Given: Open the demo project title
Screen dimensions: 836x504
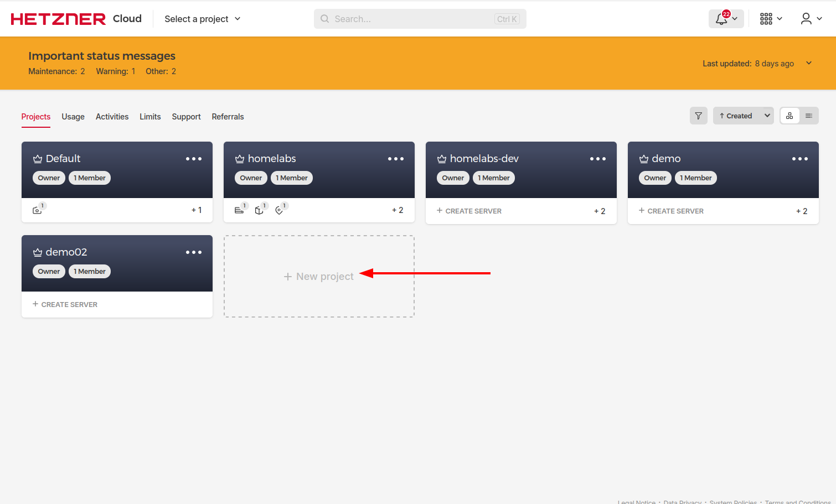Looking at the screenshot, I should [x=666, y=159].
